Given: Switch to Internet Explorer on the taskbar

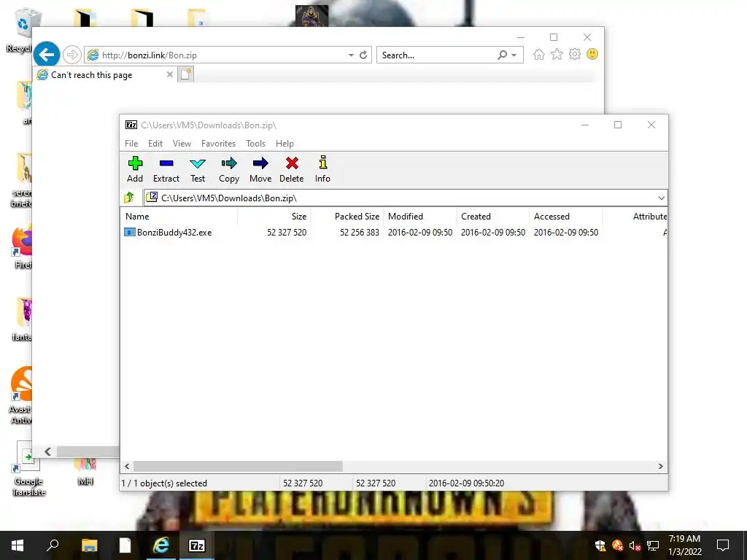Looking at the screenshot, I should coord(161,545).
